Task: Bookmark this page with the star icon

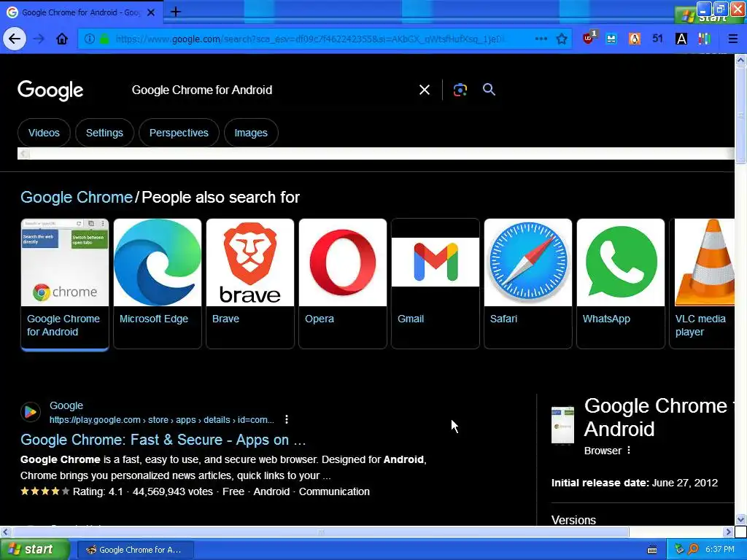Action: [x=562, y=39]
